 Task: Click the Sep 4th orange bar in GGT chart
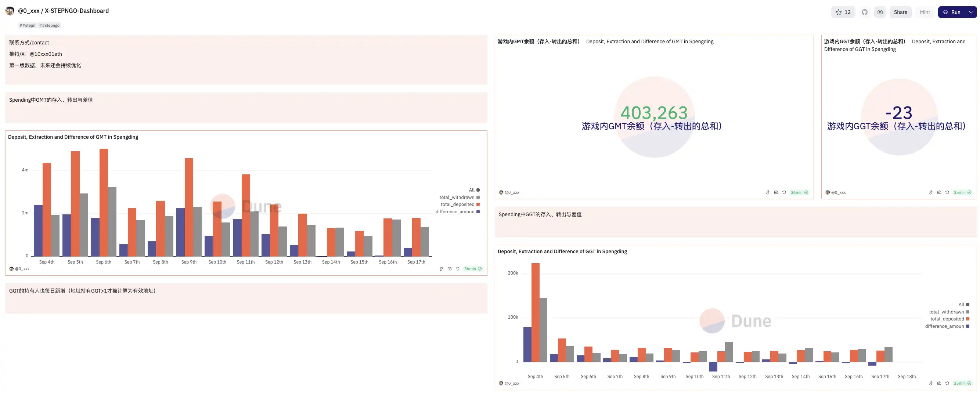(535, 312)
